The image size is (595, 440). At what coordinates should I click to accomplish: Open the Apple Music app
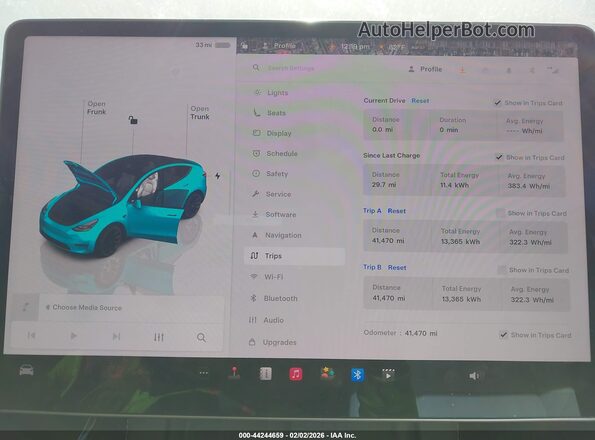[296, 374]
